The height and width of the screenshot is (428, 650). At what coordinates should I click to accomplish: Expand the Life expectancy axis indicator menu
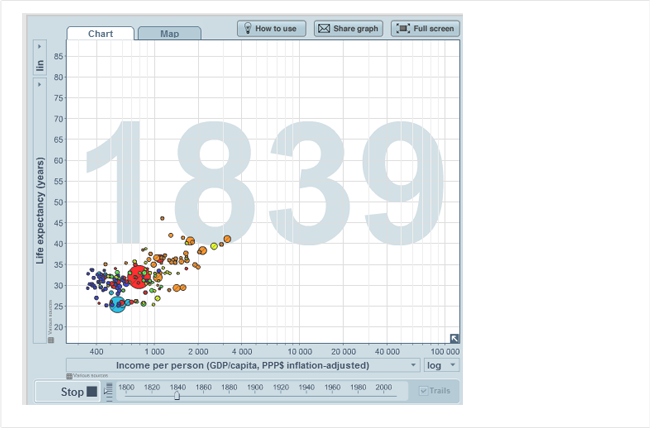tap(40, 84)
